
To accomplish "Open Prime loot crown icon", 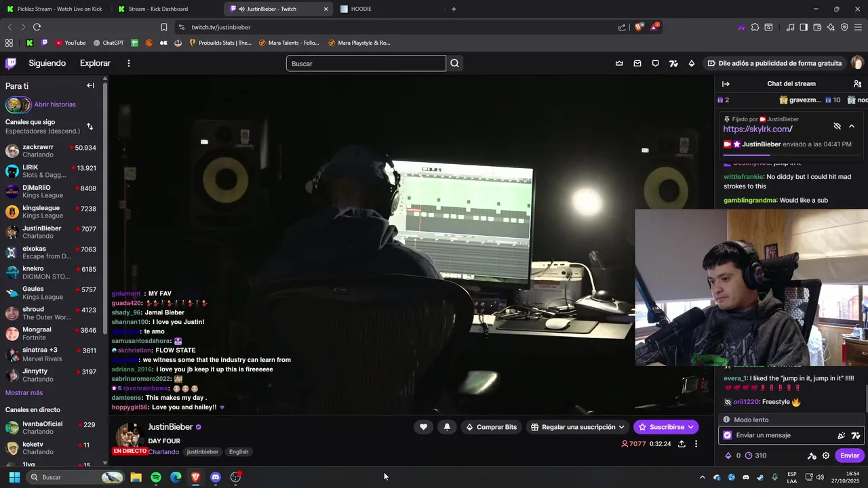I will coord(619,63).
